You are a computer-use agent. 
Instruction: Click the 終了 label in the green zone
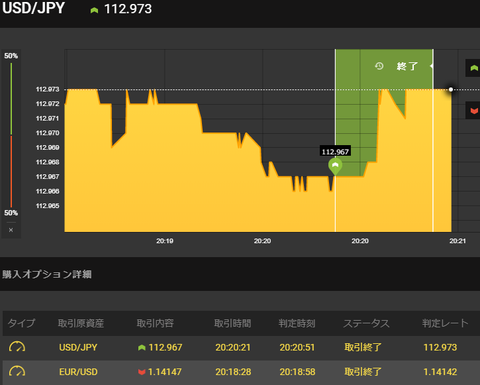(x=407, y=66)
